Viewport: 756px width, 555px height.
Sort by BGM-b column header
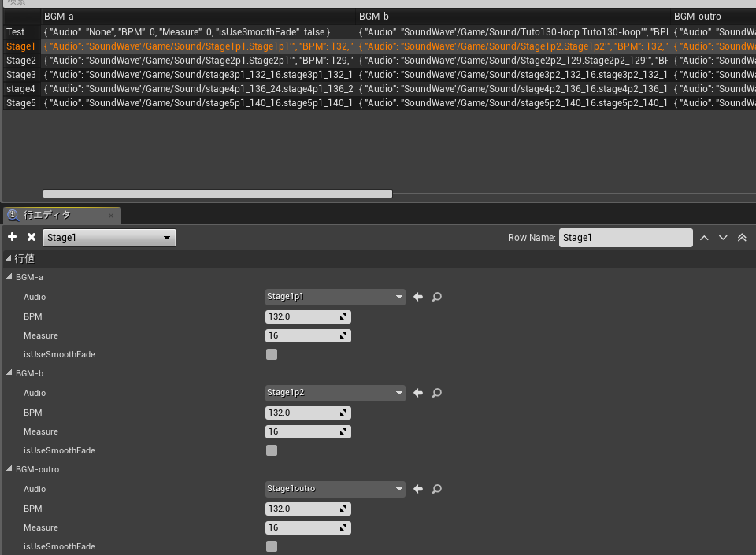click(513, 17)
